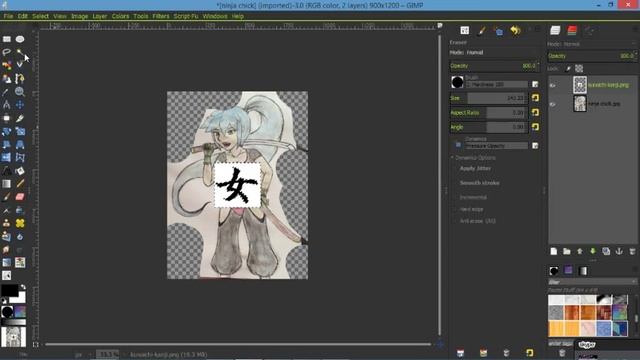640x360 pixels.
Task: Select the pink Eraser tool
Action: (x=20, y=197)
